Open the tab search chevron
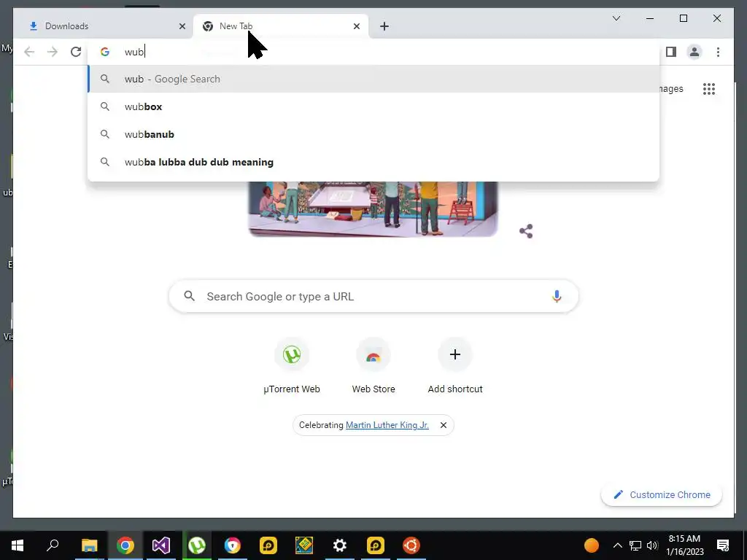The width and height of the screenshot is (747, 560). tap(616, 18)
